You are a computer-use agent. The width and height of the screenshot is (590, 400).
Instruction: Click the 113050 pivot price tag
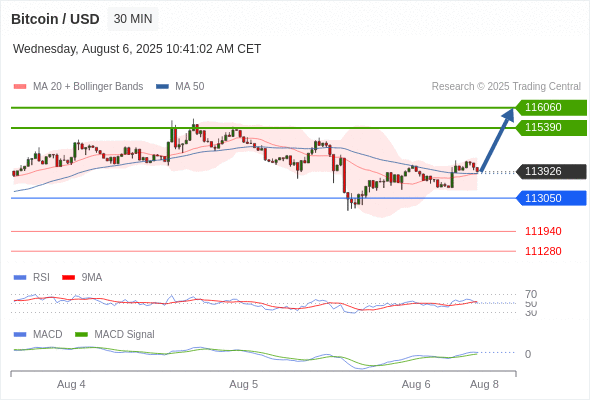pyautogui.click(x=551, y=198)
